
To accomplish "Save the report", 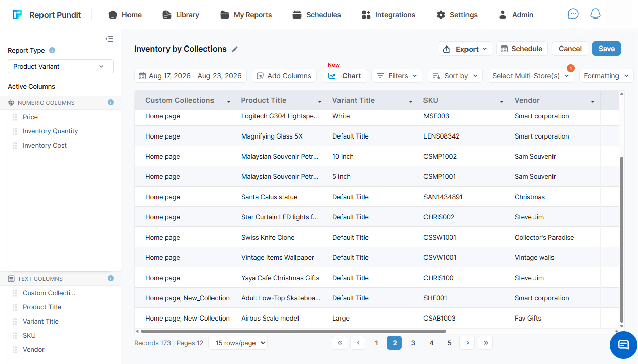I will tap(607, 49).
